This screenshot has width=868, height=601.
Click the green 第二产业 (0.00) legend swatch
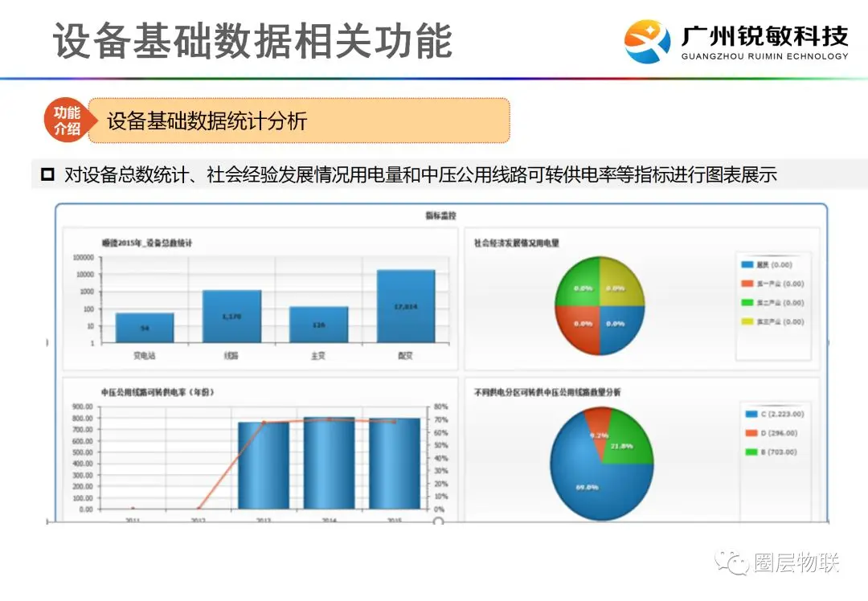[x=747, y=302]
